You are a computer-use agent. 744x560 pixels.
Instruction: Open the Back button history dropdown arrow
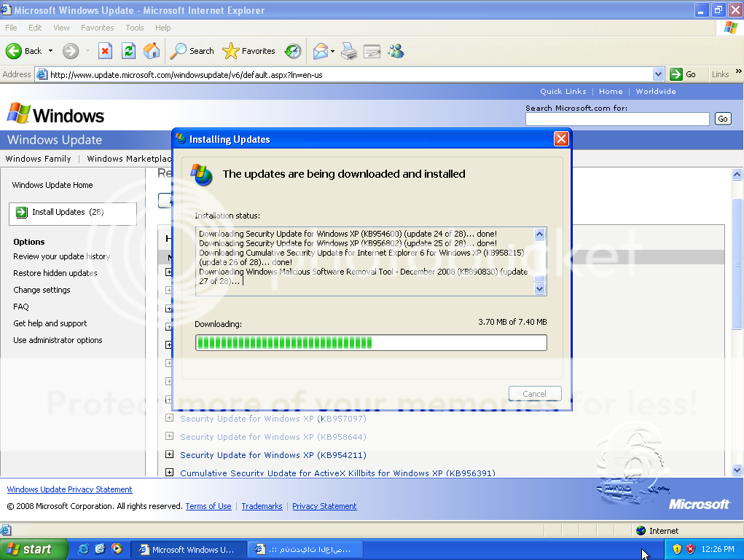[x=50, y=51]
